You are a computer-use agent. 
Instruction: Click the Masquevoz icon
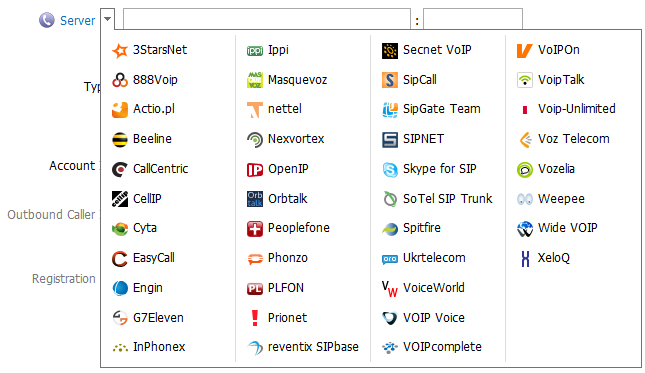click(x=255, y=80)
